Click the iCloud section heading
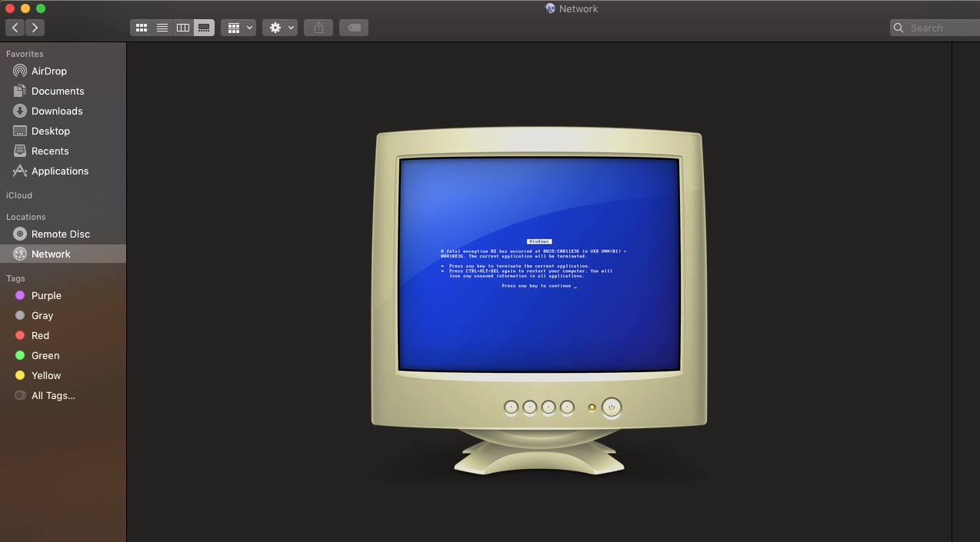This screenshot has width=980, height=542. [x=19, y=195]
